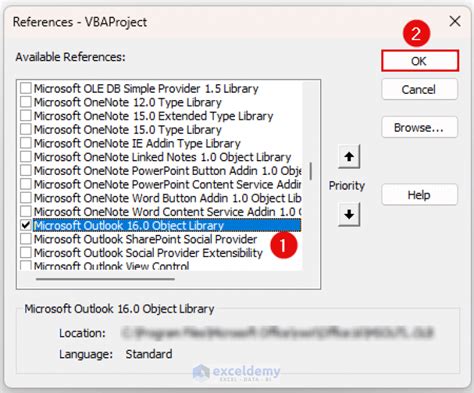Check OneNote Word Content Service Addin checkbox
Image resolution: width=474 pixels, height=393 pixels.
pyautogui.click(x=26, y=211)
